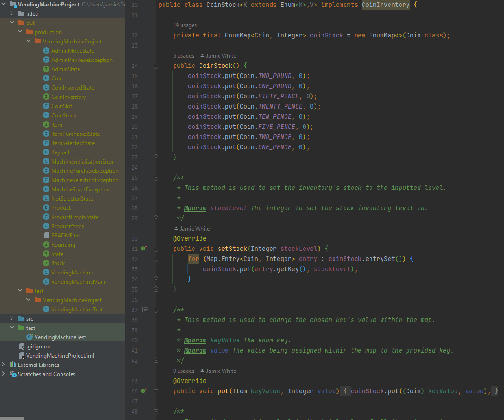
Task: Click the rendered doc toggle icon at line 37
Action: click(145, 310)
